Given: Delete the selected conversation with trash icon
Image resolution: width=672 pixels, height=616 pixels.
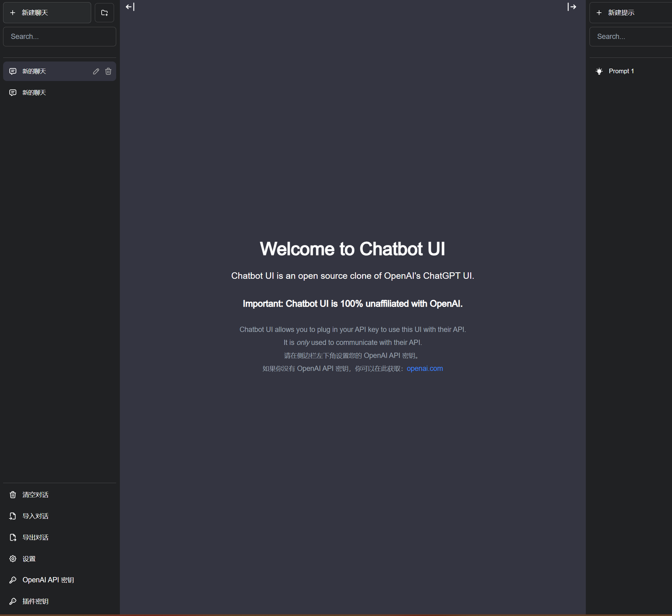Looking at the screenshot, I should (x=108, y=71).
